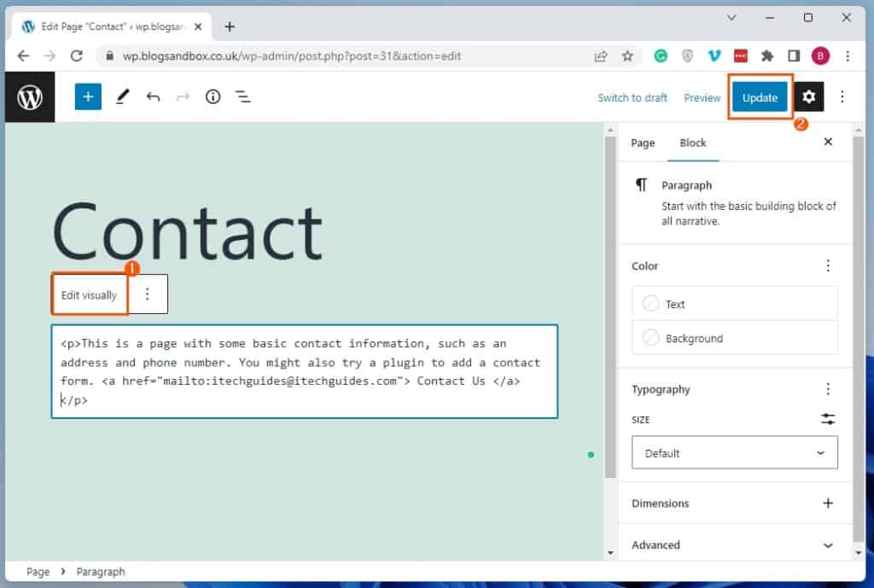The width and height of the screenshot is (874, 588).
Task: Close the Edit Page Contact tab
Action: 198,26
